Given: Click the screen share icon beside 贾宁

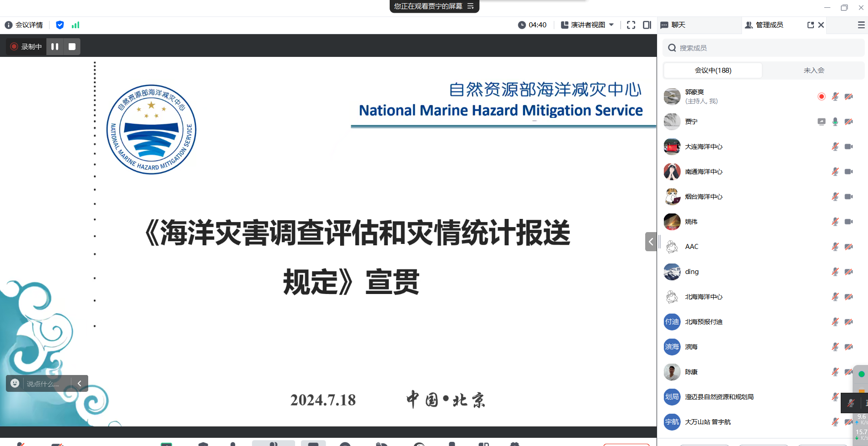Looking at the screenshot, I should [x=822, y=122].
